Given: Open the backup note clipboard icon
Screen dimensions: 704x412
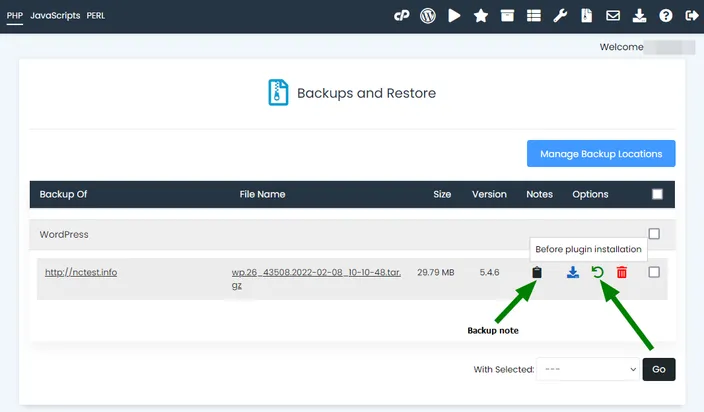Looking at the screenshot, I should 537,272.
